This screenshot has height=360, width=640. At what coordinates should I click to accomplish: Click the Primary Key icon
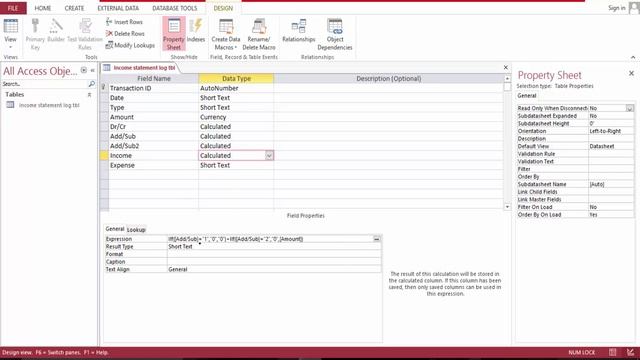(x=35, y=34)
